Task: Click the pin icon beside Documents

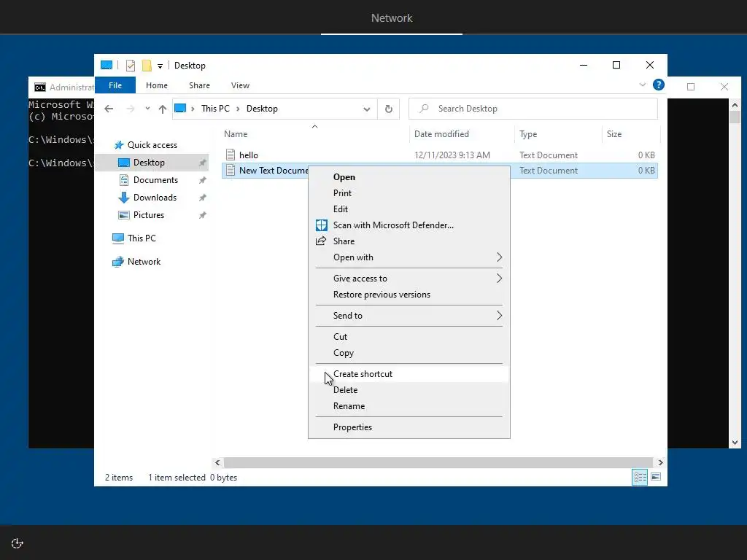Action: (x=203, y=181)
